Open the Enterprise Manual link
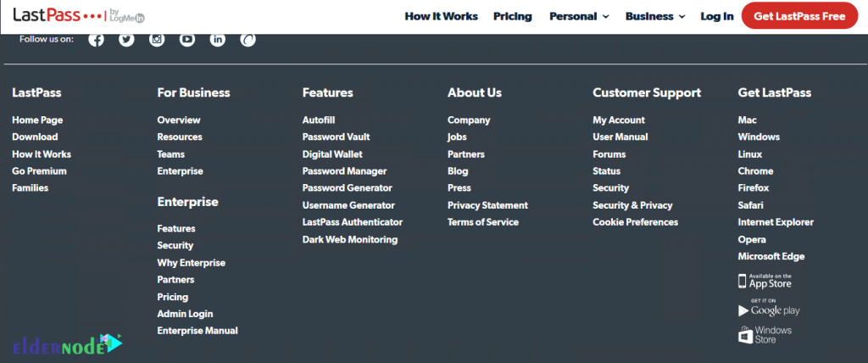The height and width of the screenshot is (363, 868). coord(198,331)
